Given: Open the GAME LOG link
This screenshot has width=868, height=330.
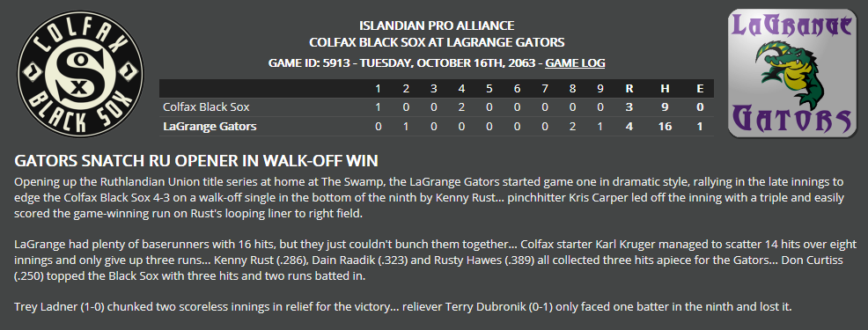Looking at the screenshot, I should pyautogui.click(x=575, y=63).
